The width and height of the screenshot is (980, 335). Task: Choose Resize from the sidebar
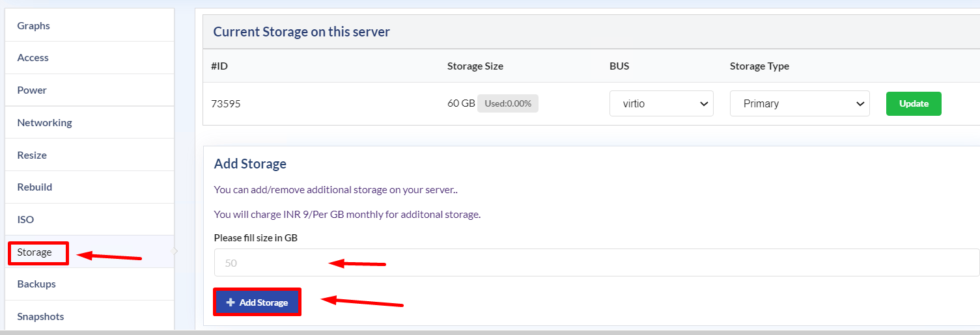[89, 155]
